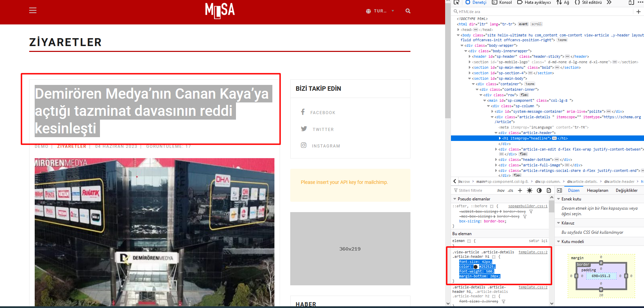Click the Demirören Medya article image
644x308 pixels.
(155, 232)
